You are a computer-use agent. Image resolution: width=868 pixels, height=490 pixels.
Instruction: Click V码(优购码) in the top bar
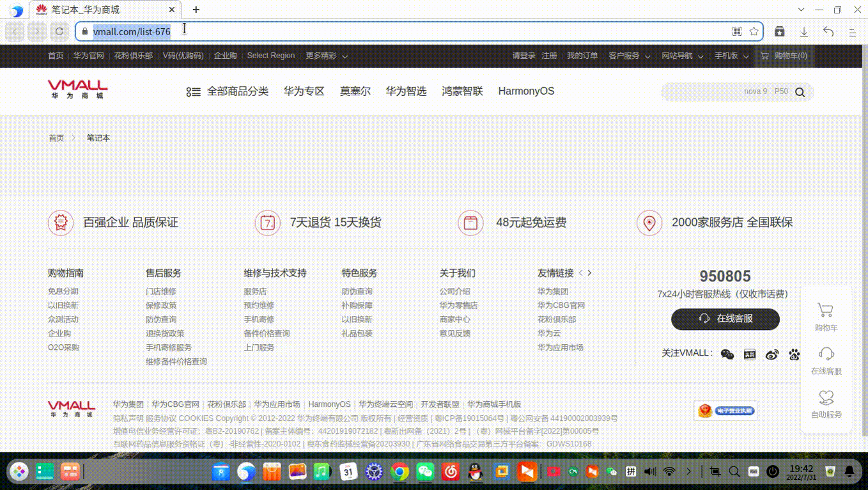tap(183, 56)
